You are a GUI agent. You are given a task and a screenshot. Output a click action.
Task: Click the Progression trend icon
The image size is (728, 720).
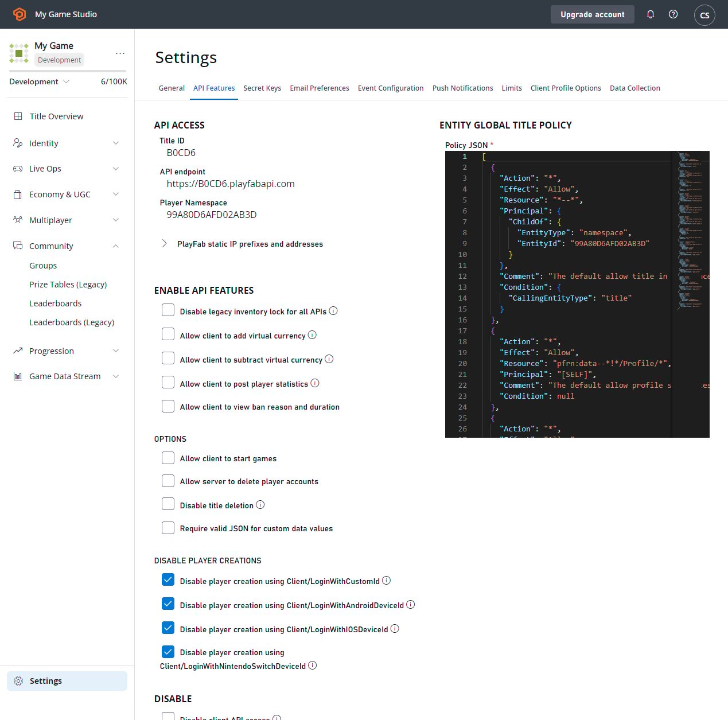tap(18, 351)
